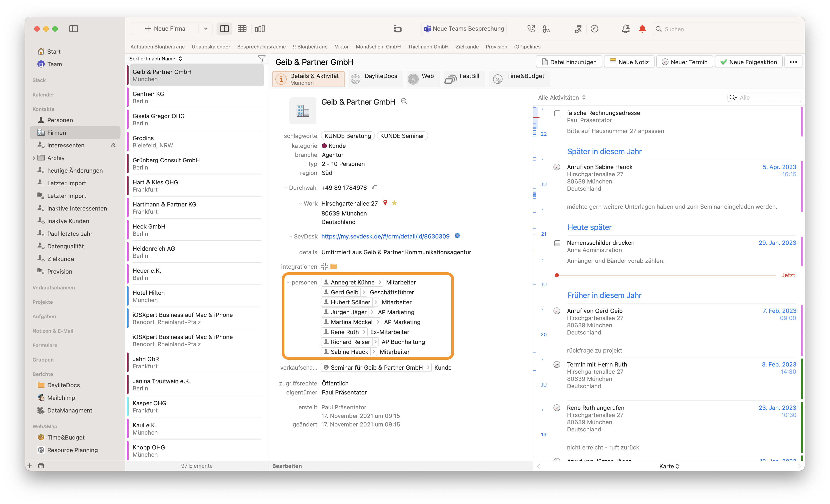Viewport: 830px width, 504px height.
Task: Click the bell with person notification icon
Action: point(625,29)
